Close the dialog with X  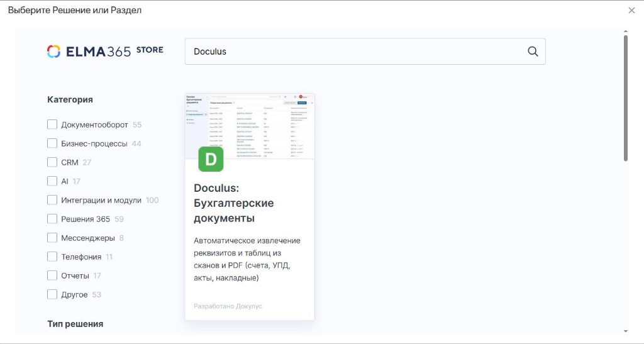[x=631, y=10]
